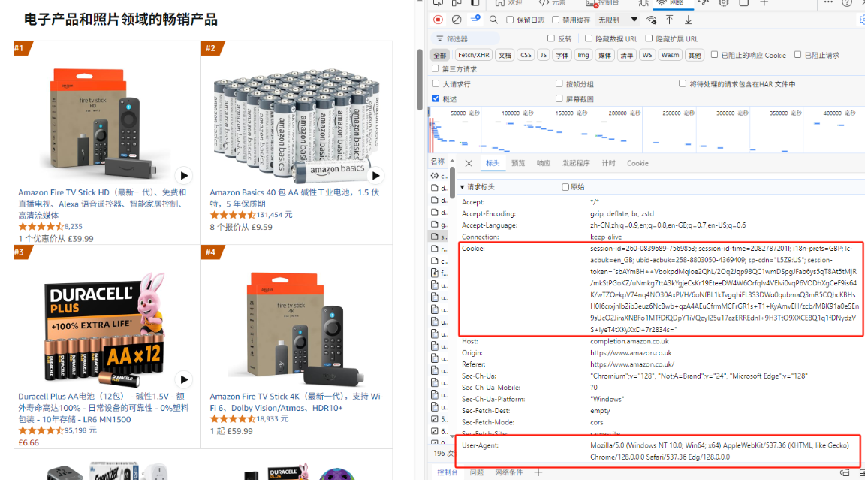Stop recording the network log

[438, 20]
